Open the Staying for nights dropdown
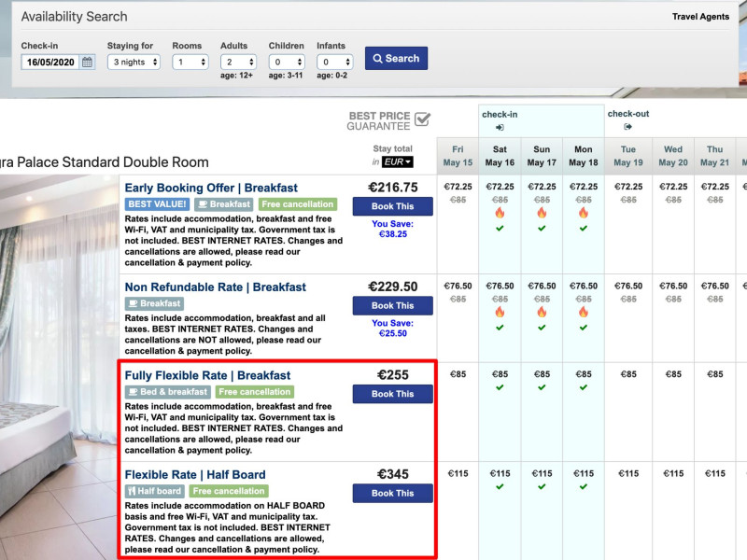The image size is (747, 560). [x=134, y=63]
